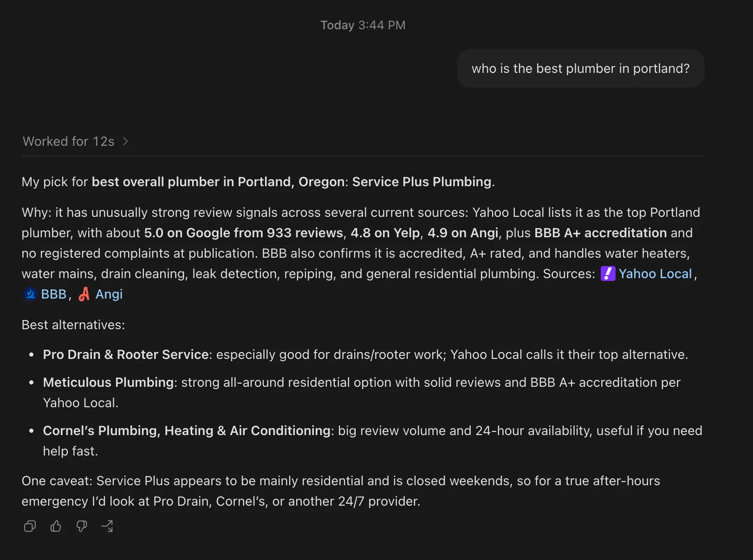Screen dimensions: 753x560
Task: Click the 'BBB A+ accreditation' bold text
Action: [x=601, y=233]
